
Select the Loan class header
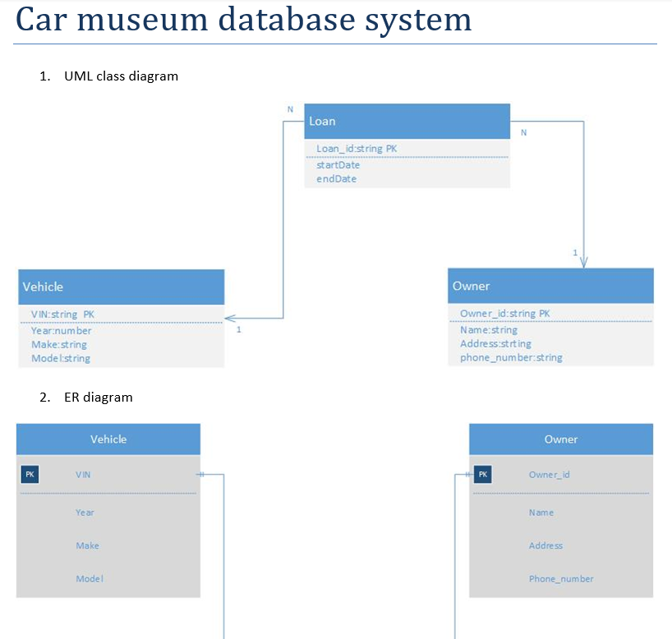pyautogui.click(x=407, y=122)
